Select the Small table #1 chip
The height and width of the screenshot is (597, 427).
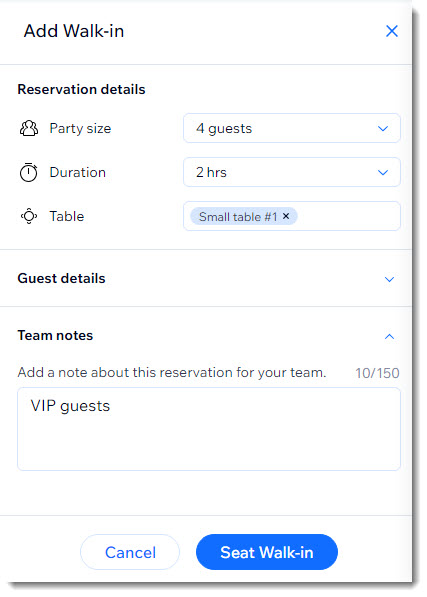pyautogui.click(x=238, y=217)
